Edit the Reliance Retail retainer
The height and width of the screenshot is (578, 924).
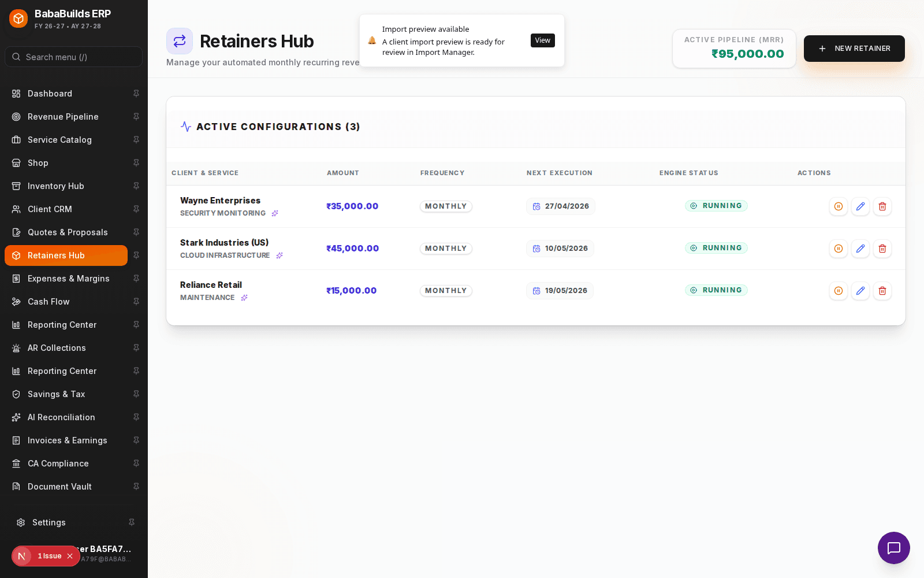pyautogui.click(x=860, y=291)
